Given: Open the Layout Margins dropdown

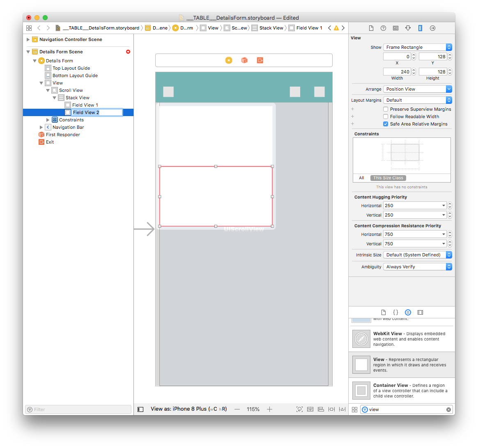Looking at the screenshot, I should tap(418, 100).
